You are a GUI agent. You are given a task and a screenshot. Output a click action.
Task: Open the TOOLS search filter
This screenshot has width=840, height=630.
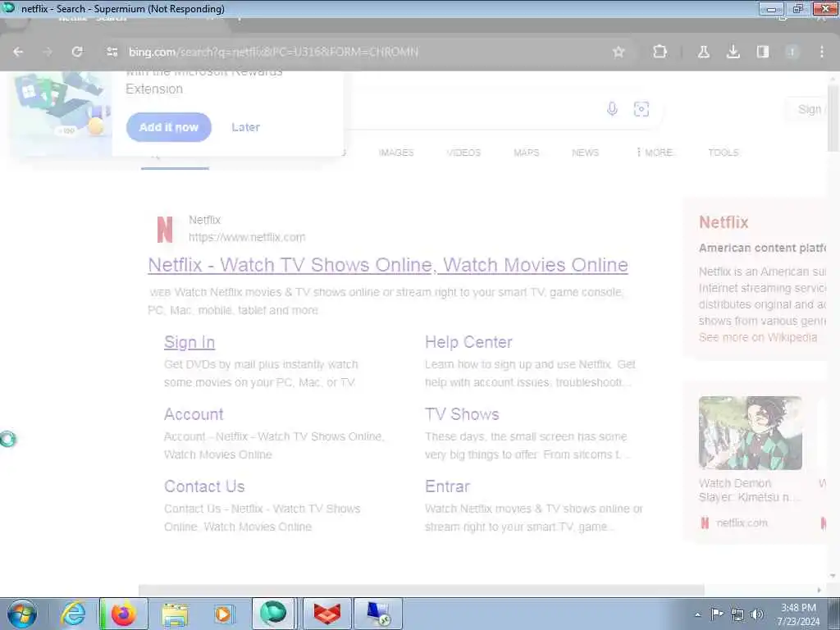[724, 153]
